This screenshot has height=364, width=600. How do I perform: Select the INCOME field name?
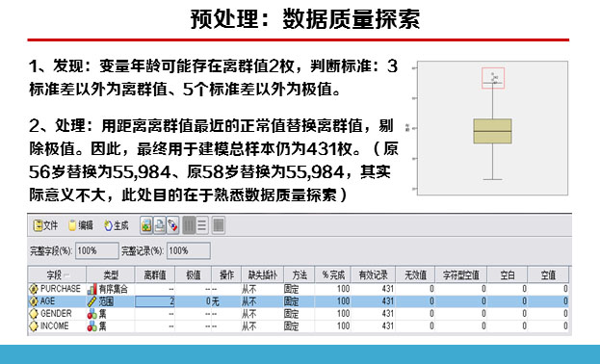[54, 326]
